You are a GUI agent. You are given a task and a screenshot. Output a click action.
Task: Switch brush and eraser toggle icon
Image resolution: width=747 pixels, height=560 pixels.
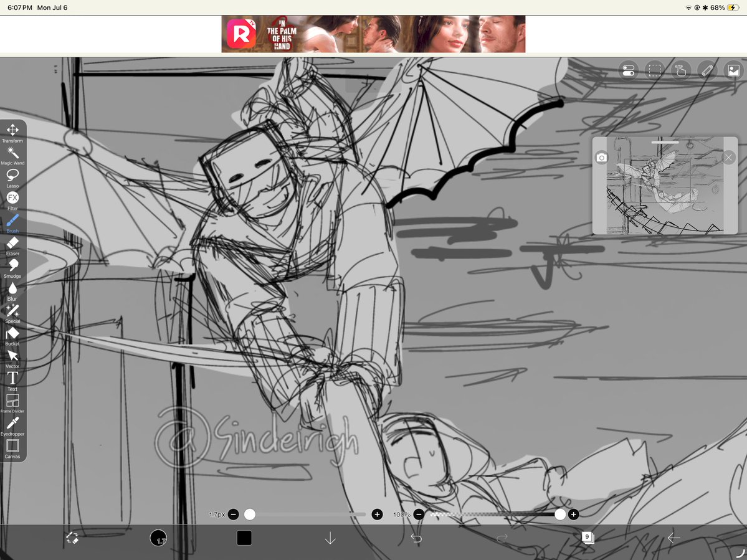(72, 538)
